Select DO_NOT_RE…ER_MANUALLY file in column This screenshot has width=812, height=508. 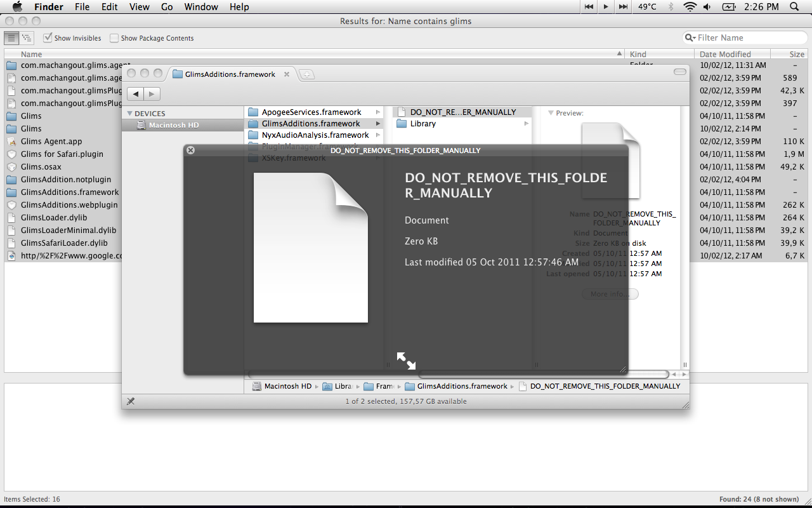point(463,112)
